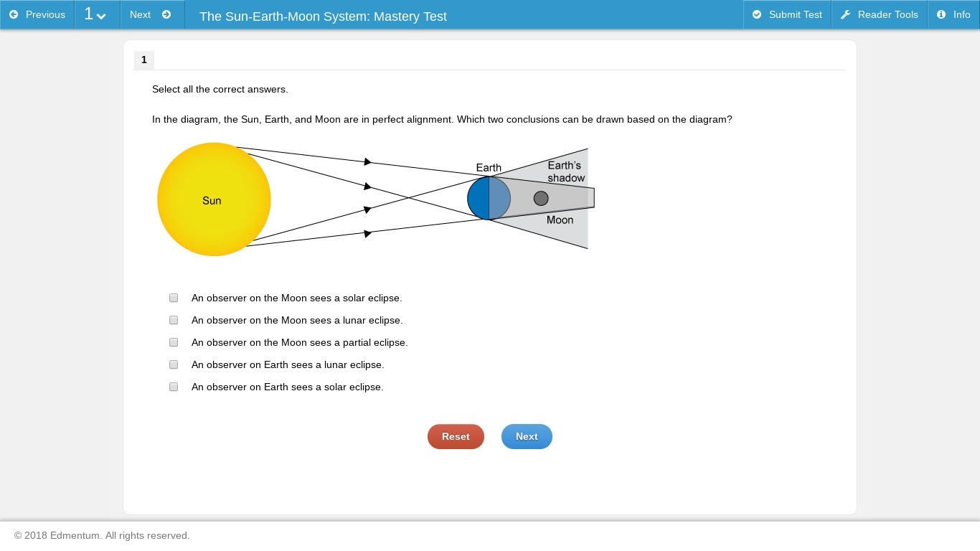
Task: Open the question number dropdown chevron
Action: pyautogui.click(x=101, y=16)
